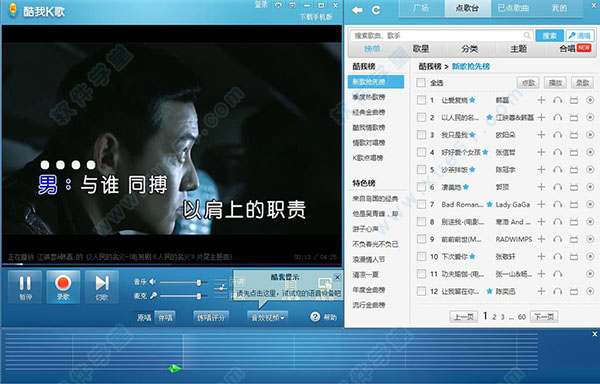Open the 分类 category section
This screenshot has width=600, height=384.
[x=469, y=49]
